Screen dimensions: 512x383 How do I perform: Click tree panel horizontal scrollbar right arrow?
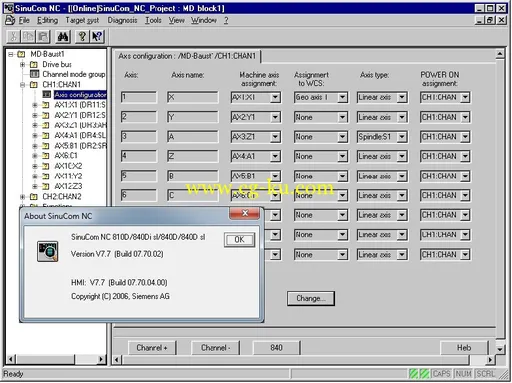point(101,359)
